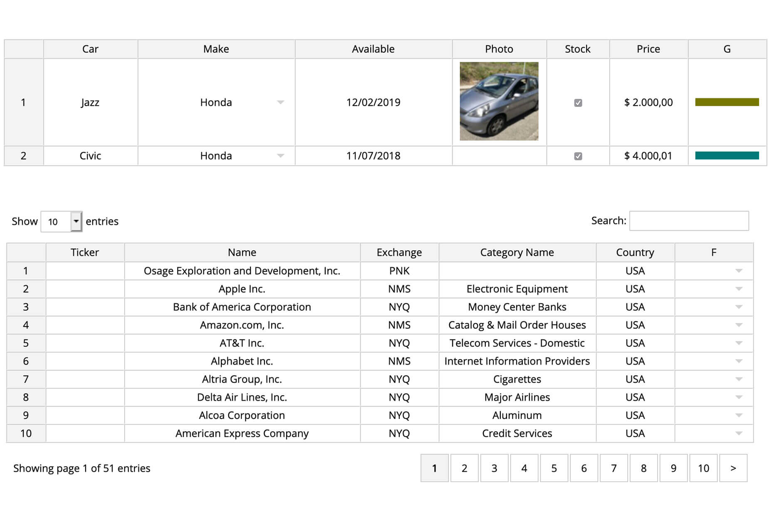Click the teal color bar for Civic
The width and height of the screenshot is (772, 532).
(727, 156)
